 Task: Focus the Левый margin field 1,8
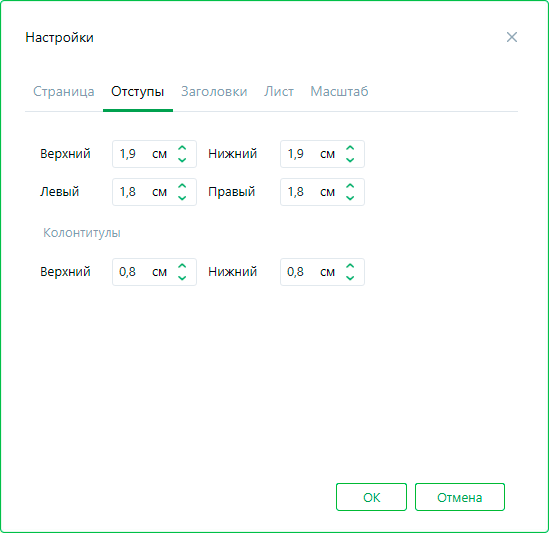coord(154,192)
